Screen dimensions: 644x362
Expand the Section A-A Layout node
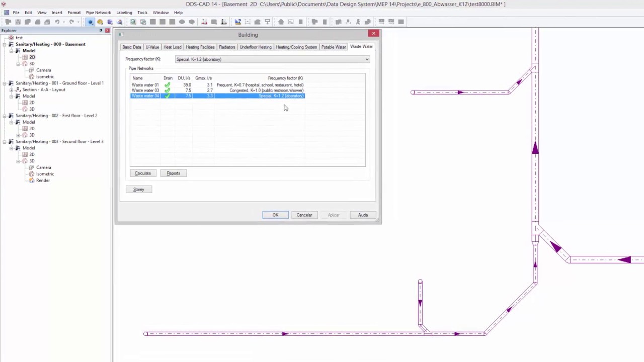tap(11, 89)
